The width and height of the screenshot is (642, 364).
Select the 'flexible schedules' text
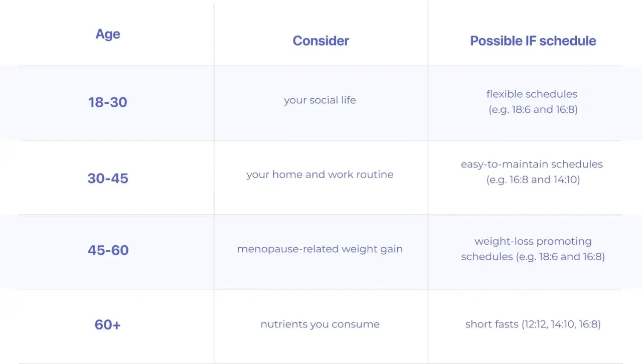click(x=532, y=94)
